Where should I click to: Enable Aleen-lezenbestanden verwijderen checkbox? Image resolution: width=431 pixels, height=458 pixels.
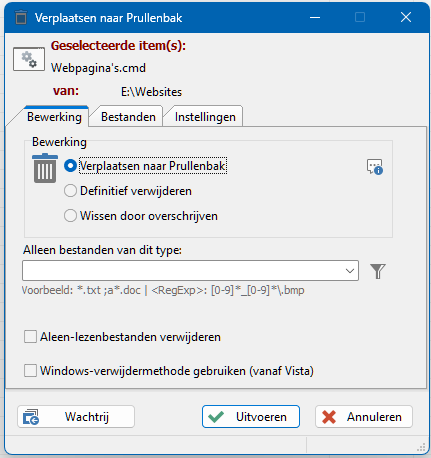[x=30, y=337]
